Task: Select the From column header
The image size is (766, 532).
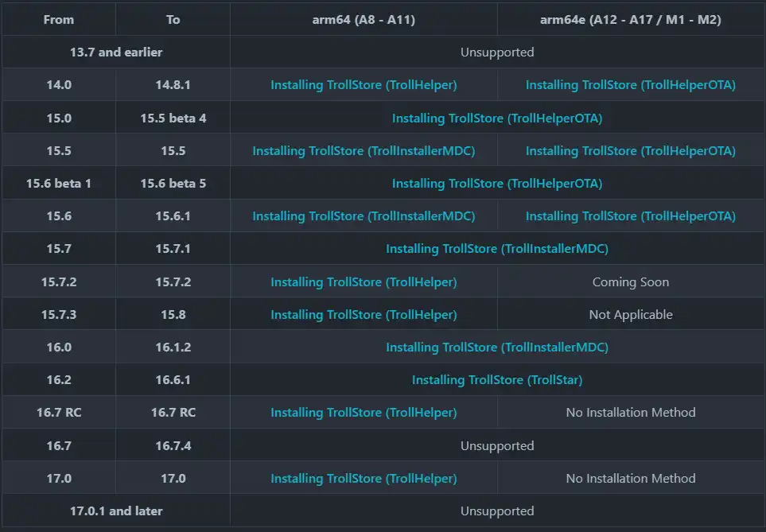Action: pyautogui.click(x=59, y=20)
